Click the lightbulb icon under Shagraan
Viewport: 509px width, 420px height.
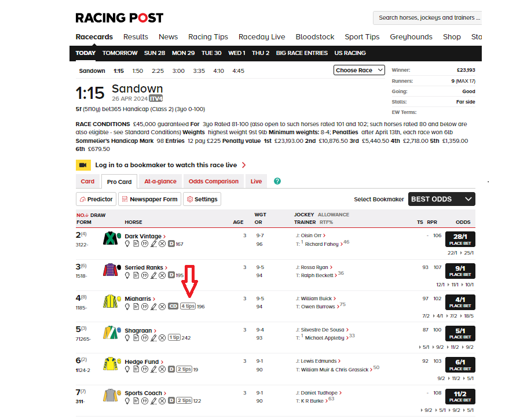(x=127, y=338)
